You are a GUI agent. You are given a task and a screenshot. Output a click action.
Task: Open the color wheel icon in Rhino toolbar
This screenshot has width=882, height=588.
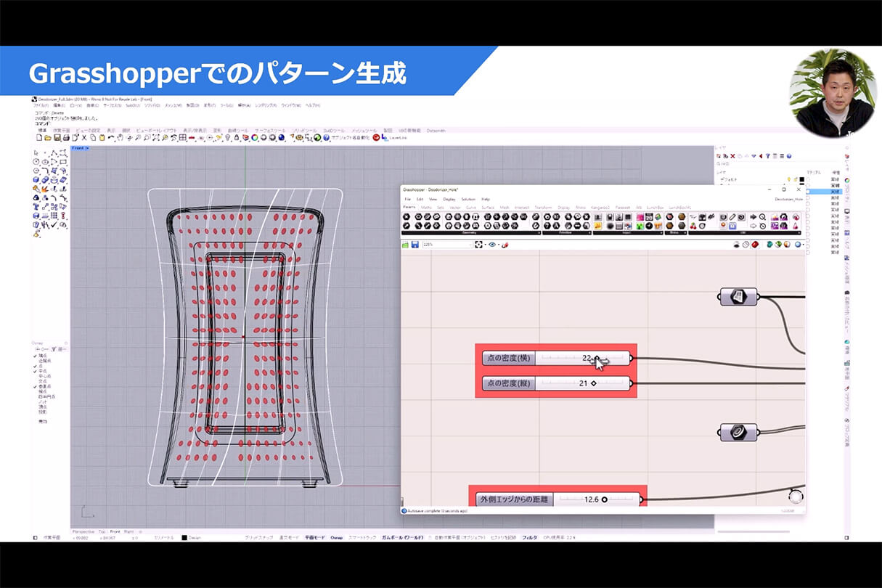tap(255, 137)
